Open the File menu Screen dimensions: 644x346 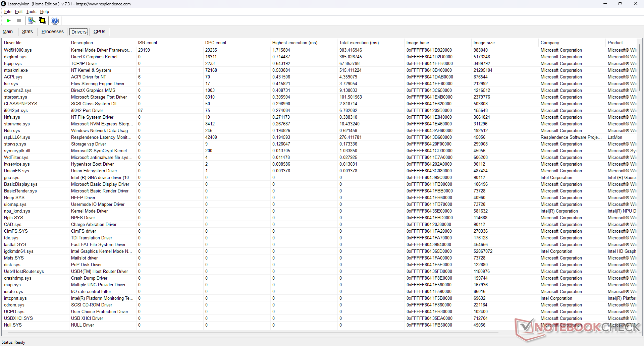(x=8, y=11)
